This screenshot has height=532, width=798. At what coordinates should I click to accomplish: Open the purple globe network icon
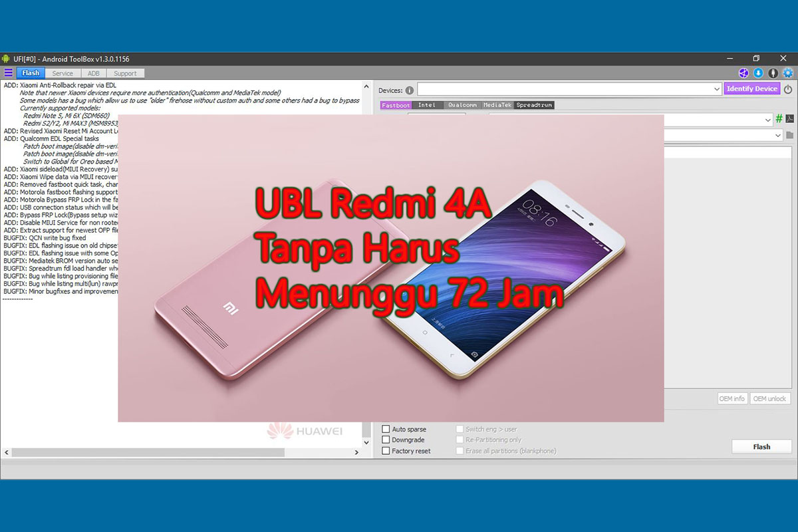pyautogui.click(x=744, y=73)
